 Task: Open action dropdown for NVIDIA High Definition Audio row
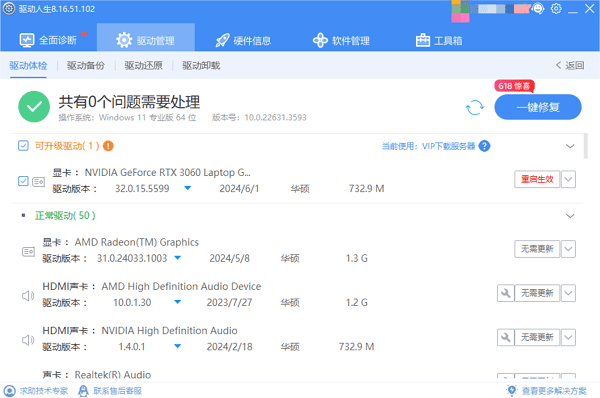568,337
